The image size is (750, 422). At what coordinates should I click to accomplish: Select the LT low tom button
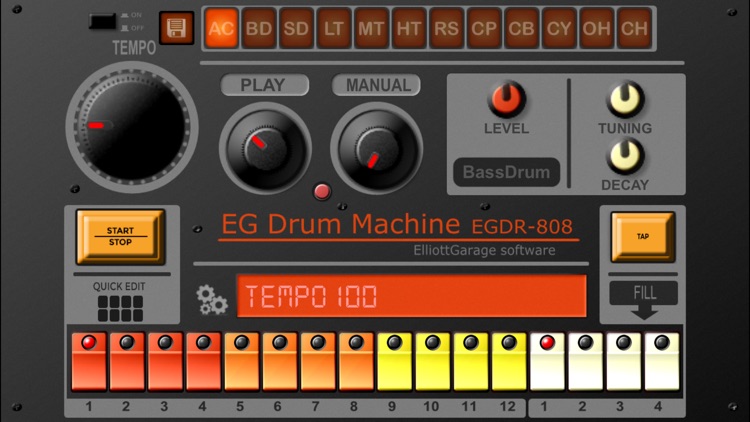tap(334, 28)
